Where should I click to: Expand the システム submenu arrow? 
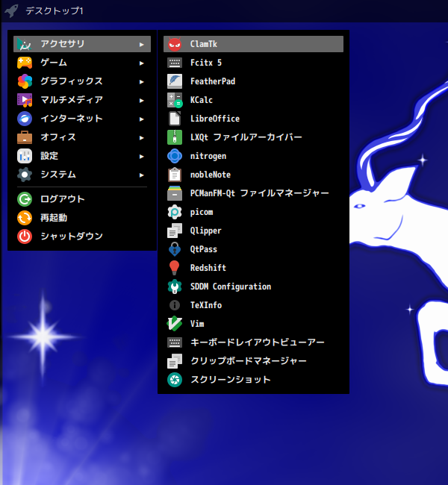(x=141, y=175)
